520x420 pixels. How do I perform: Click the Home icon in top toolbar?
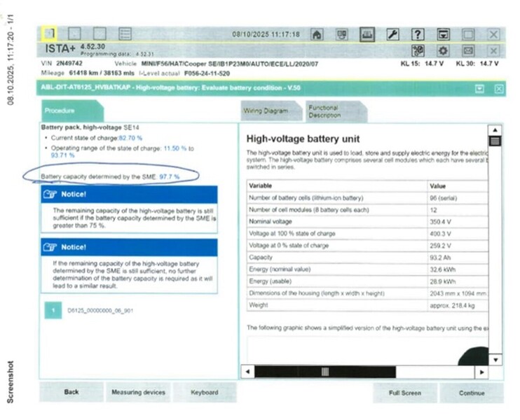tap(317, 34)
